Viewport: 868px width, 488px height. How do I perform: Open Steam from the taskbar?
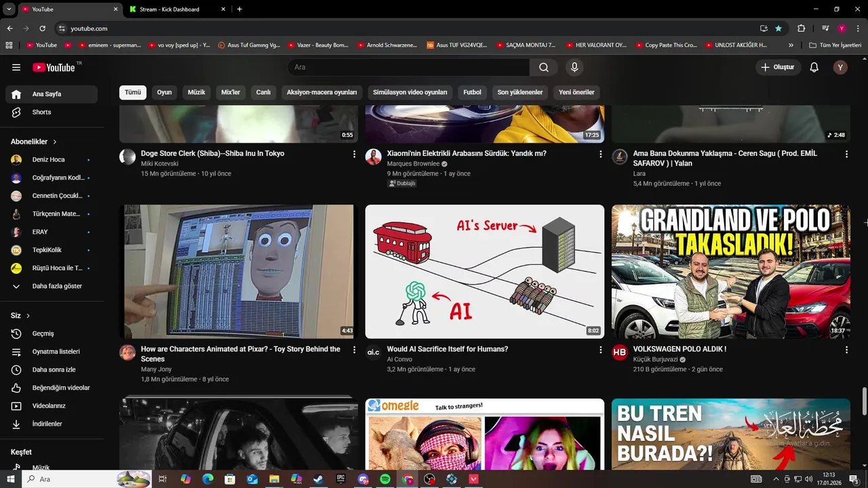tap(318, 479)
